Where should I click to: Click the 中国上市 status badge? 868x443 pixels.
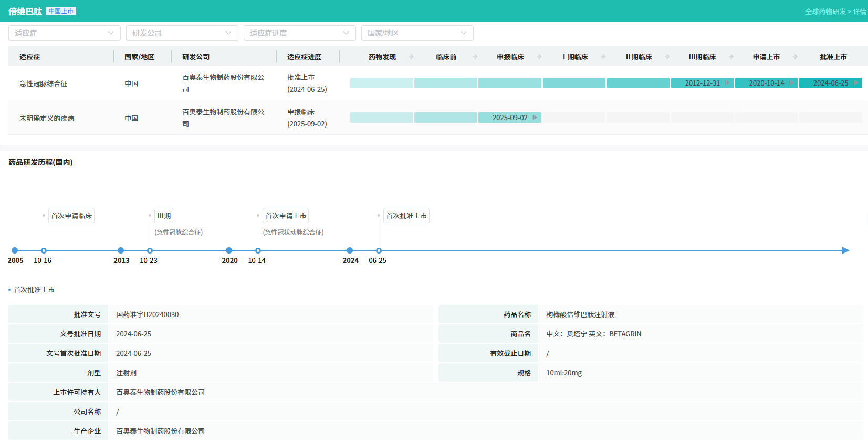[61, 11]
